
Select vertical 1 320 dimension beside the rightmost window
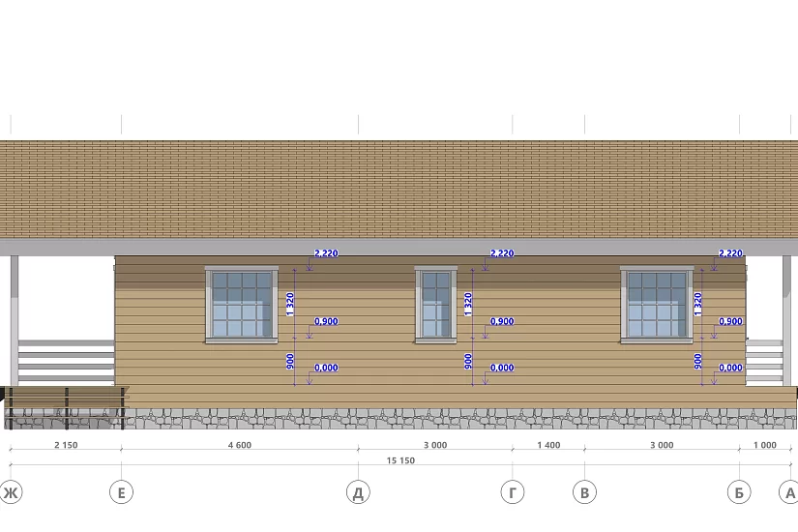pyautogui.click(x=697, y=304)
